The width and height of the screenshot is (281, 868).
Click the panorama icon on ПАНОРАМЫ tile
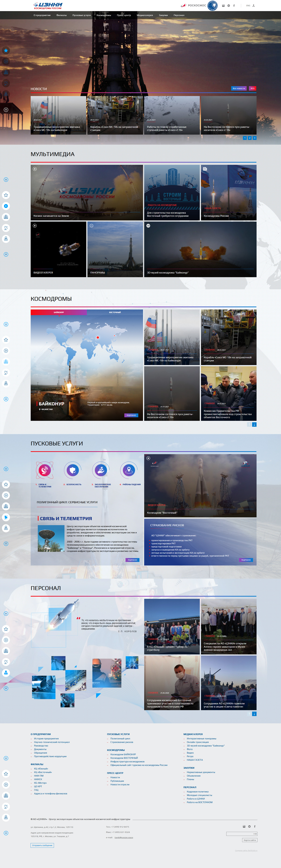(91, 226)
